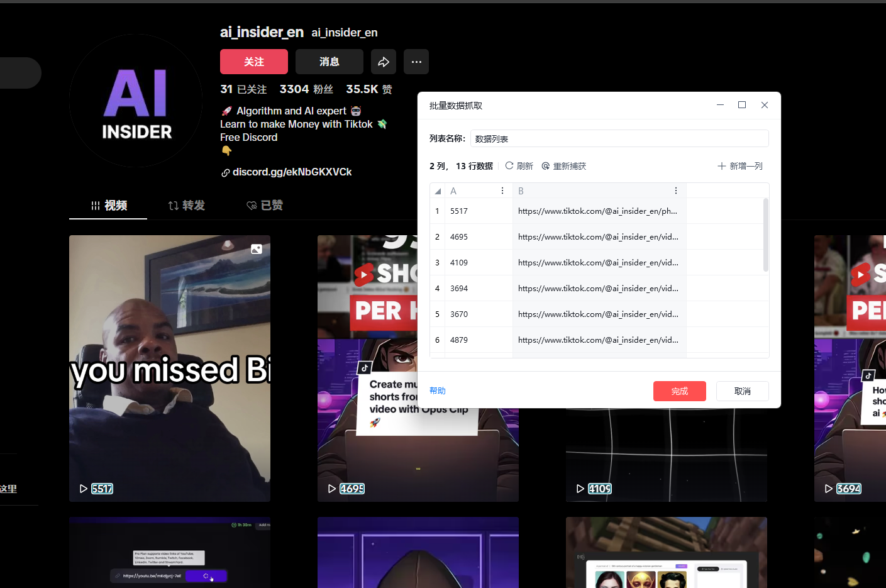Image resolution: width=886 pixels, height=588 pixels.
Task: Open column A options menu
Action: (x=502, y=191)
